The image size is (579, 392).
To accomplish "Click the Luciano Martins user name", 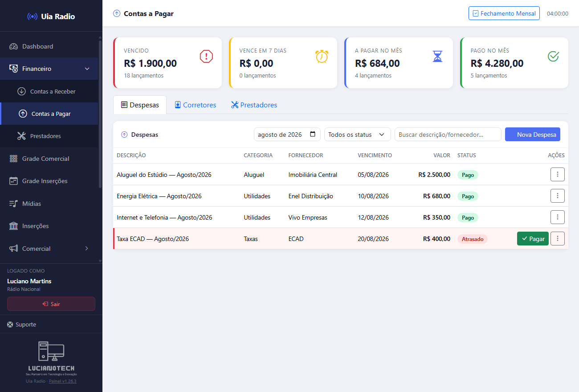I will 29,281.
